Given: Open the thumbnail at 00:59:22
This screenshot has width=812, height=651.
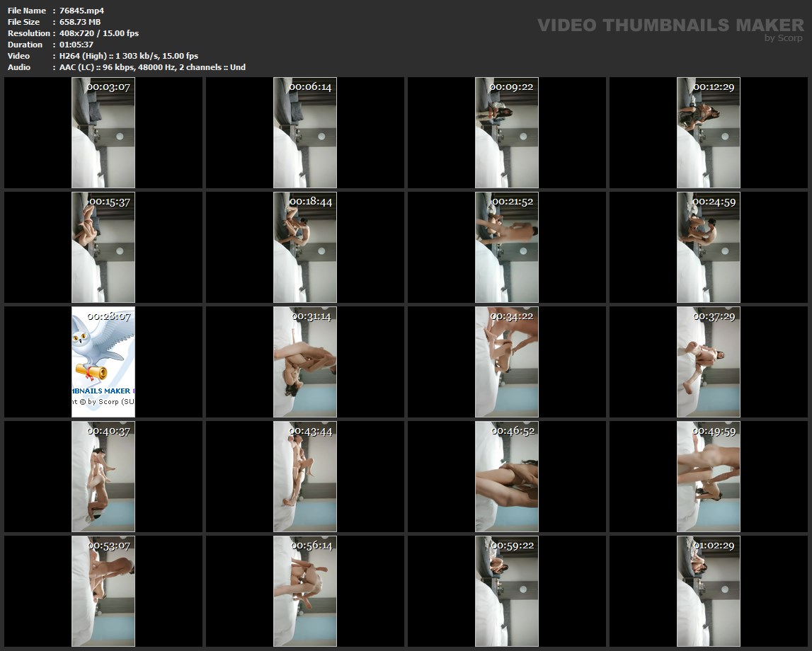Looking at the screenshot, I should [x=507, y=591].
